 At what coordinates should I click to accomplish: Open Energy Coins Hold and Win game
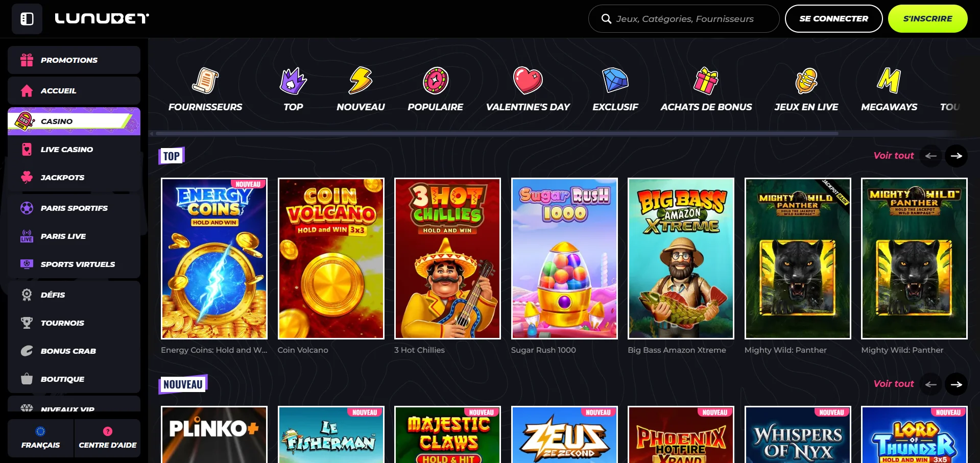point(214,258)
